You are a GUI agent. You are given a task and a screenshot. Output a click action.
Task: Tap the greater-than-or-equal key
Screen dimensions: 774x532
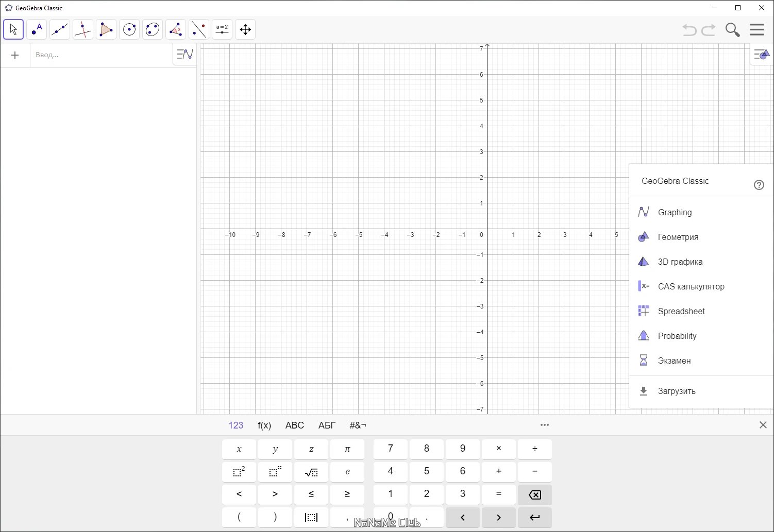[347, 494]
